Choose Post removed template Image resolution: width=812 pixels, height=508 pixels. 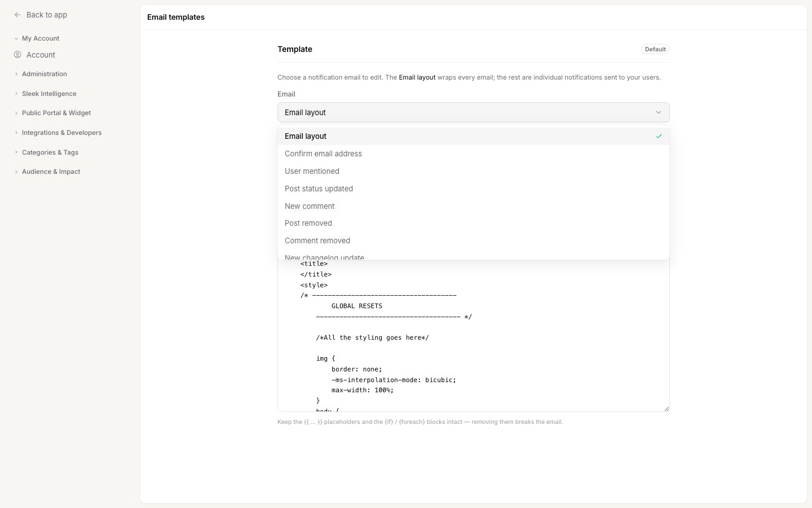474,223
